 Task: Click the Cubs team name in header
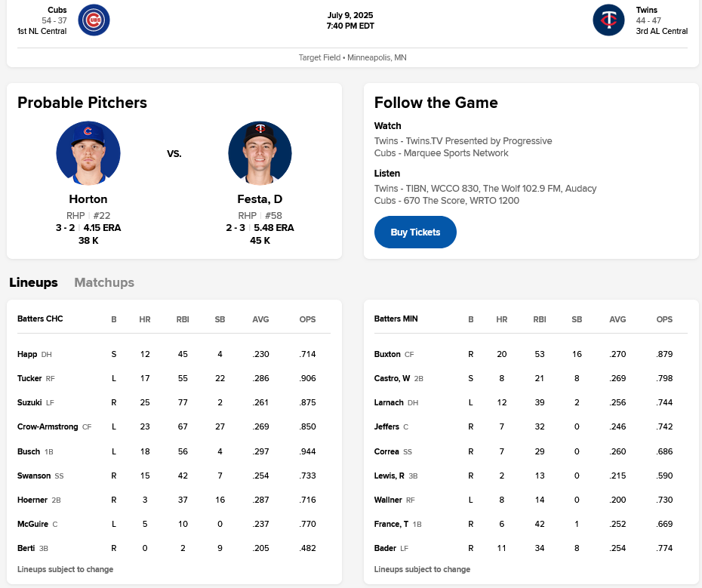pos(57,10)
